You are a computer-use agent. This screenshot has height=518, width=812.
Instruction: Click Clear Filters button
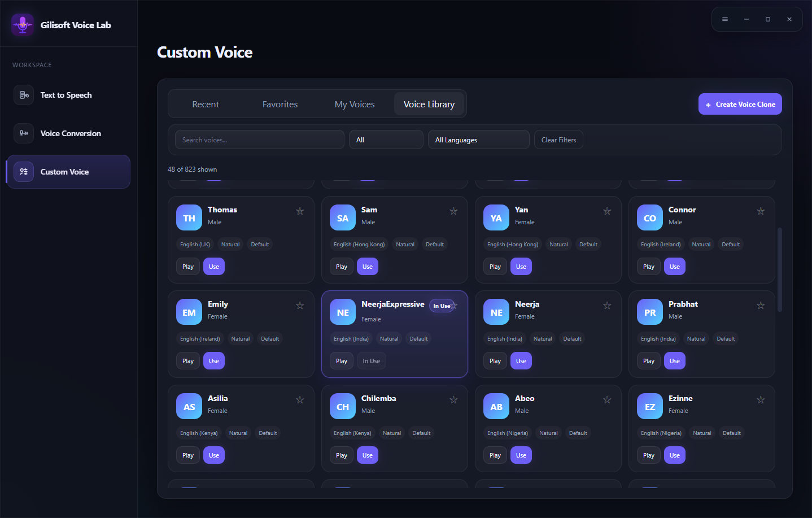[x=559, y=140]
